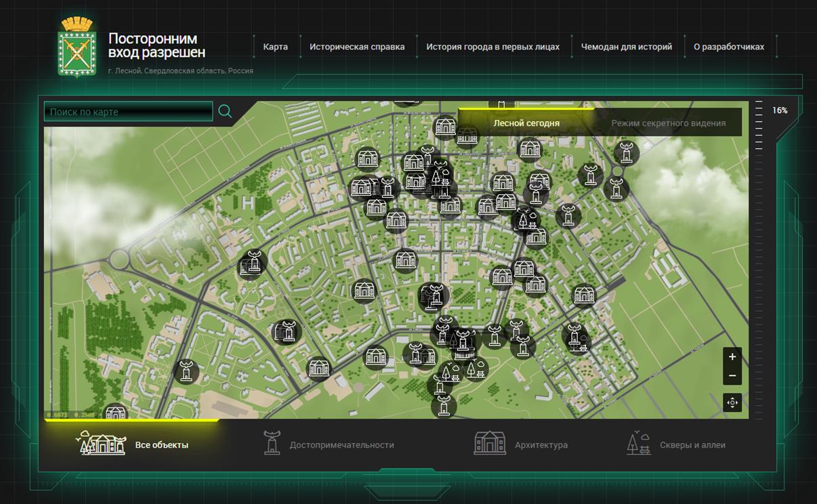Zoom in with the plus button
817x504 pixels.
click(732, 357)
